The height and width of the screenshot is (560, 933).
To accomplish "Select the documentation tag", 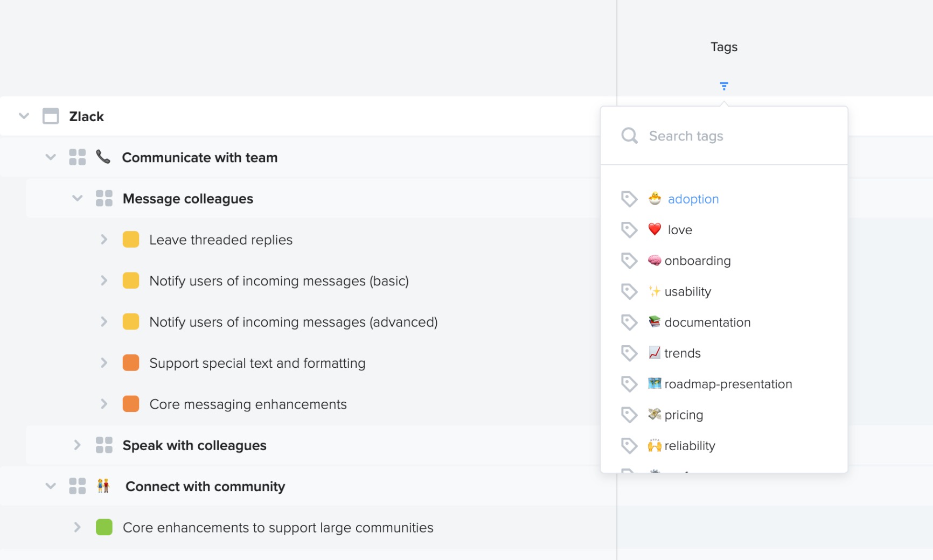I will pos(707,322).
